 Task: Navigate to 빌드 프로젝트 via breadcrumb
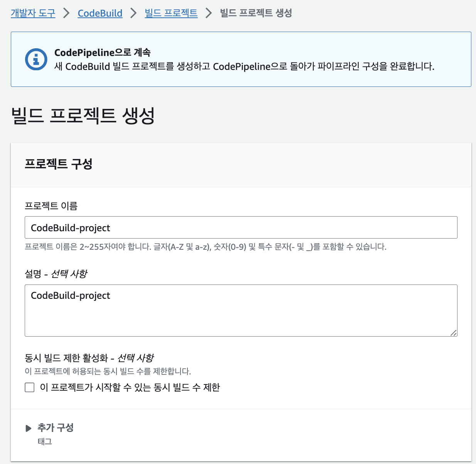click(171, 13)
